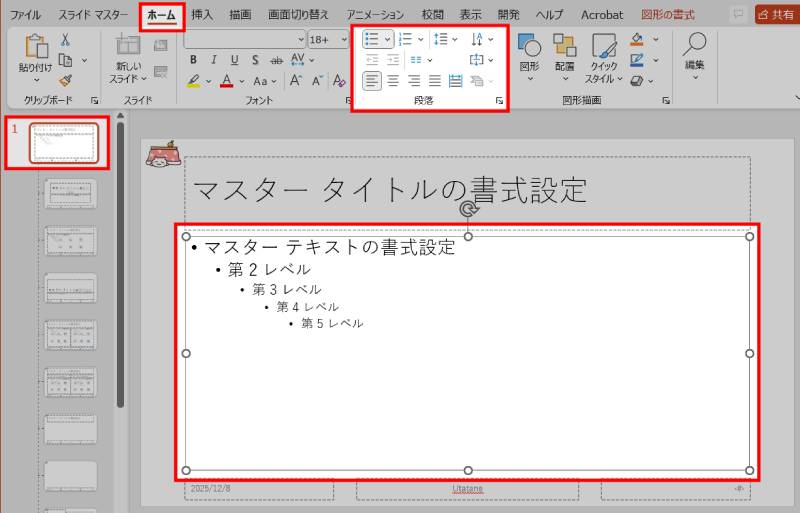The width and height of the screenshot is (800, 513).
Task: Toggle the numbered list button
Action: (405, 39)
